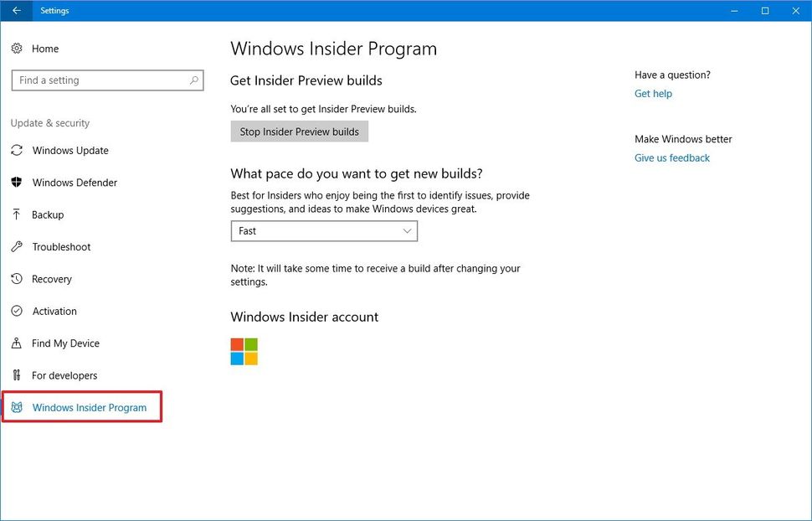This screenshot has height=521, width=812.
Task: Navigate to the Windows Update page
Action: (70, 151)
